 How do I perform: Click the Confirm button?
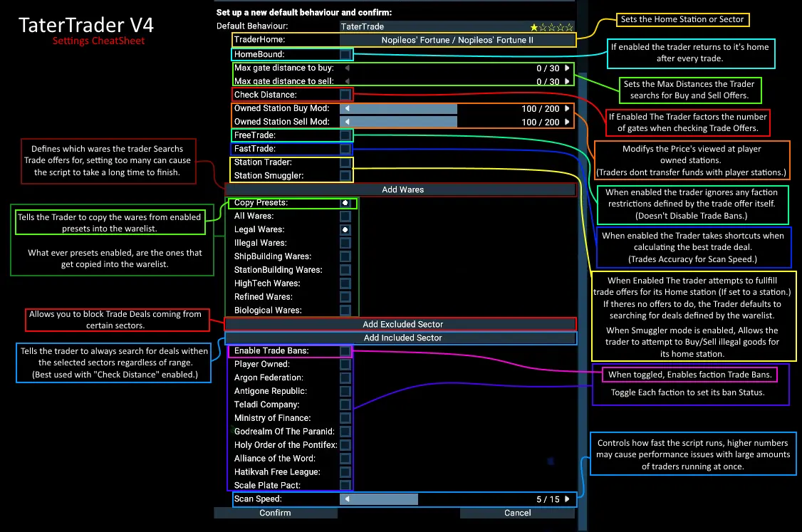[275, 513]
